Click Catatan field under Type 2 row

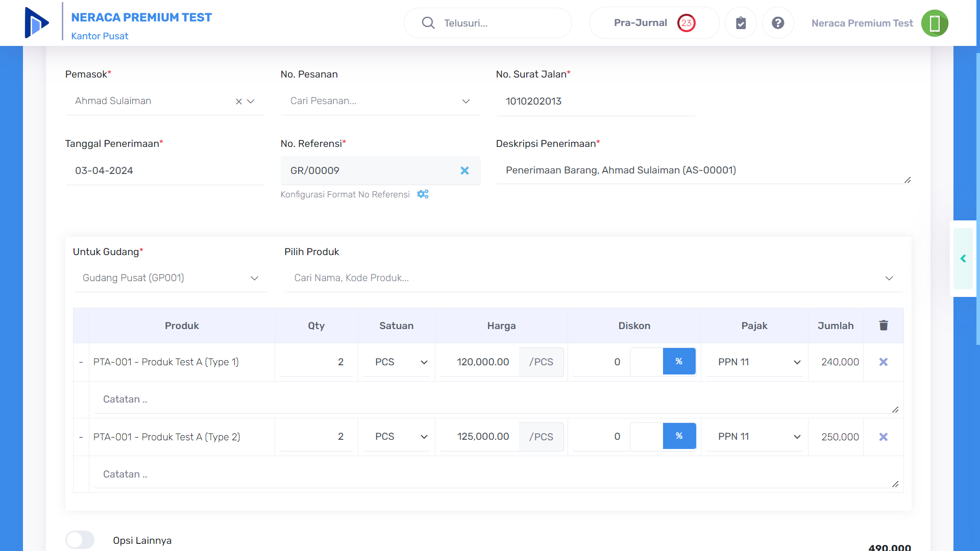click(x=496, y=474)
